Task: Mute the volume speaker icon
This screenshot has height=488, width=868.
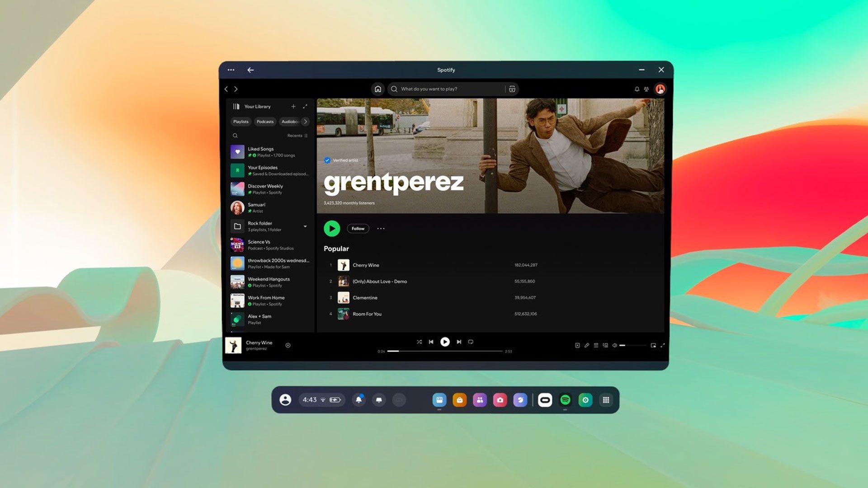Action: [614, 345]
